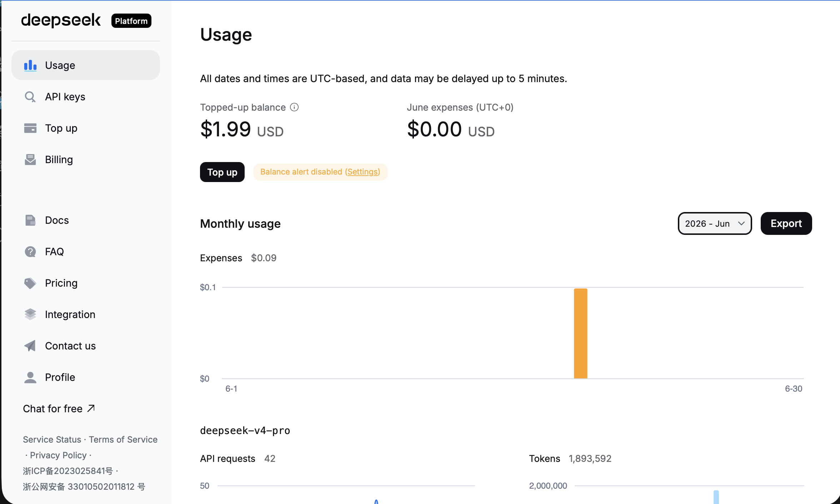Open the Usage menu item

[86, 65]
